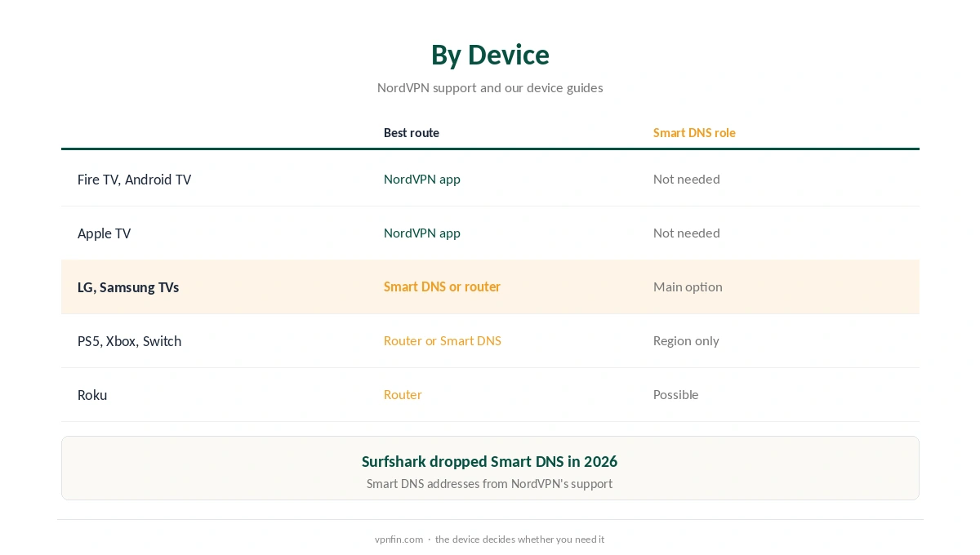Click the 'Router or Smart DNS' cell
980x555 pixels.
click(443, 340)
